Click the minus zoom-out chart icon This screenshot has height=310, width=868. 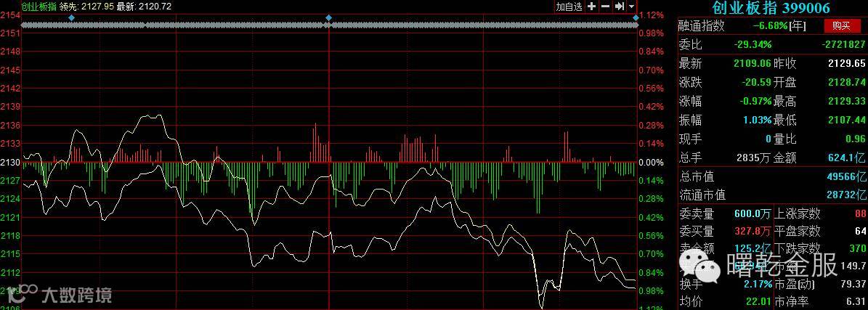605,7
